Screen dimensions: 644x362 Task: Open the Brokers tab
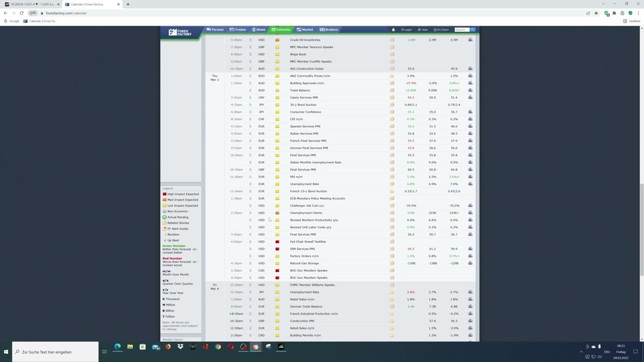tap(329, 30)
